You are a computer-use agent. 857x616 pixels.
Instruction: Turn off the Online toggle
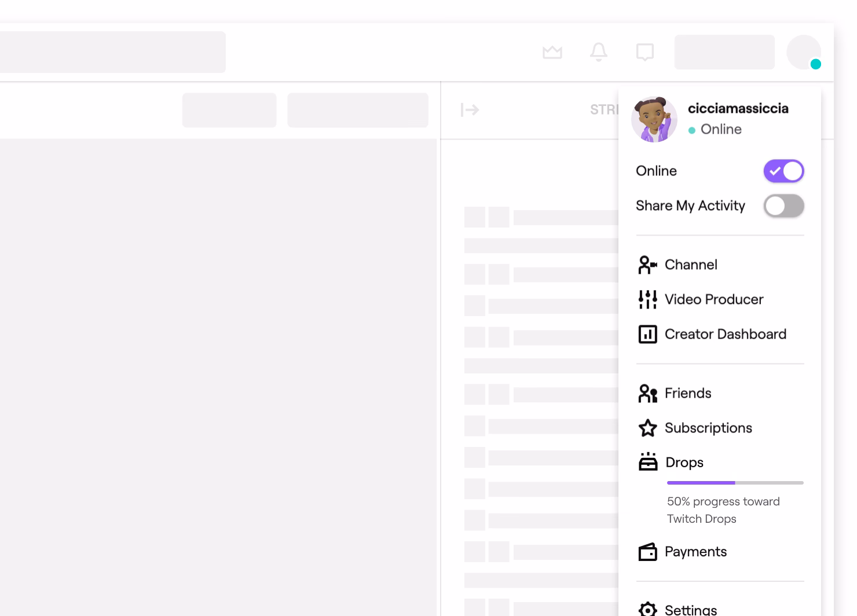pyautogui.click(x=783, y=171)
